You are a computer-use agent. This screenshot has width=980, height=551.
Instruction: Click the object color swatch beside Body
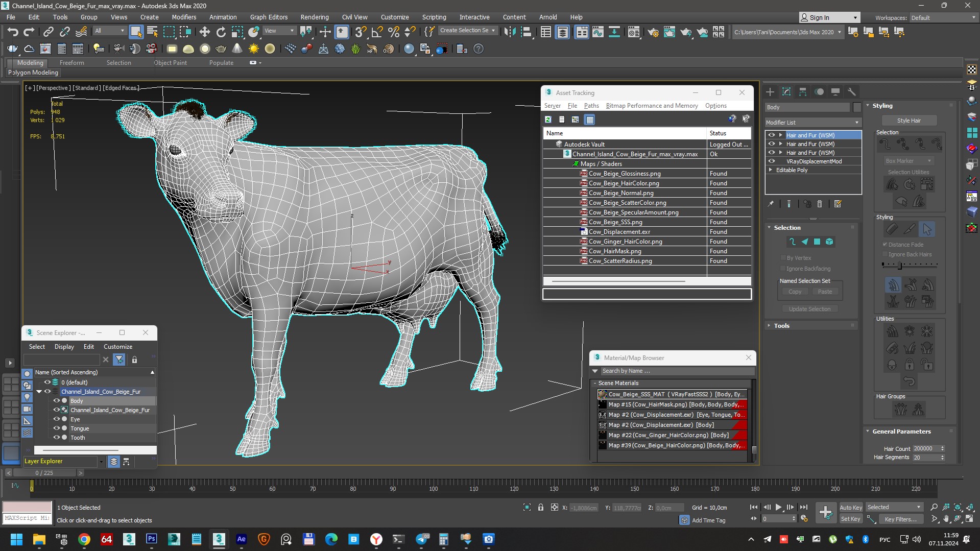pos(857,107)
